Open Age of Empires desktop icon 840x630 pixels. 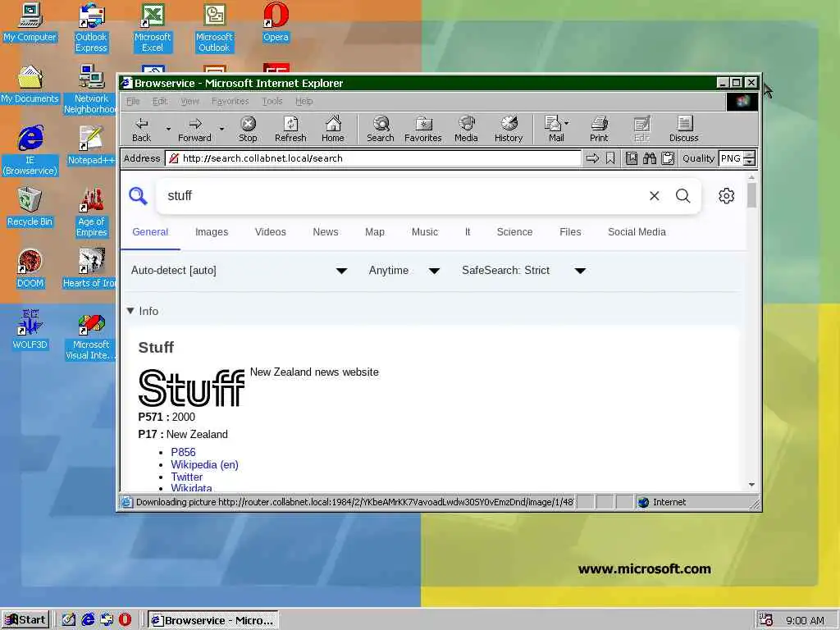point(92,212)
